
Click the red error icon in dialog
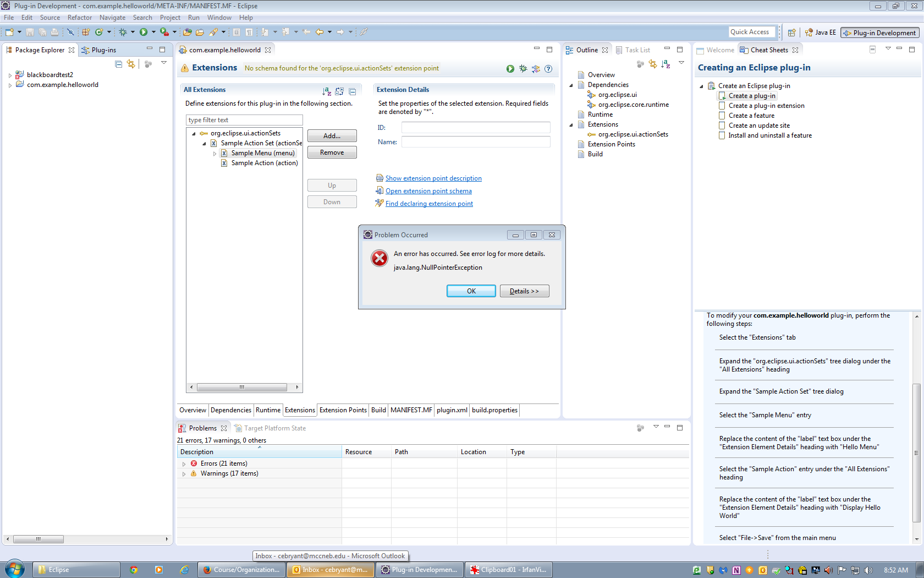(x=380, y=258)
